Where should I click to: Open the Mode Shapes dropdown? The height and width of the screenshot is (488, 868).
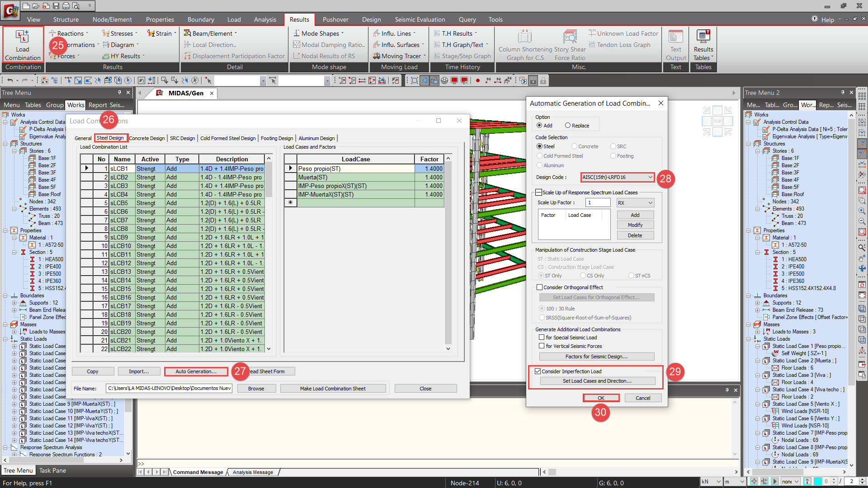coord(319,33)
